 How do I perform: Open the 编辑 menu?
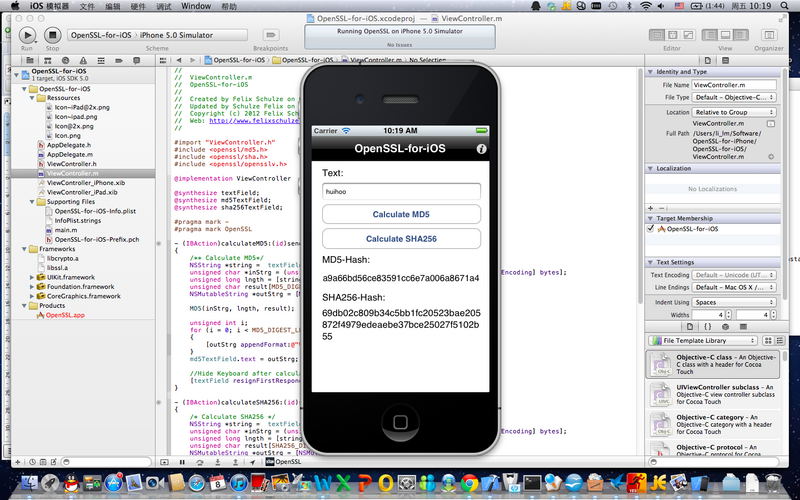(x=113, y=6)
